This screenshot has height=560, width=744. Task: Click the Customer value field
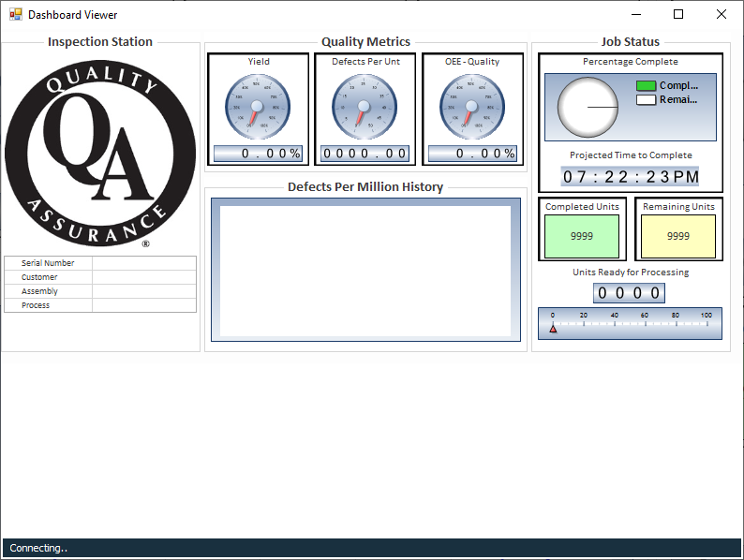144,277
